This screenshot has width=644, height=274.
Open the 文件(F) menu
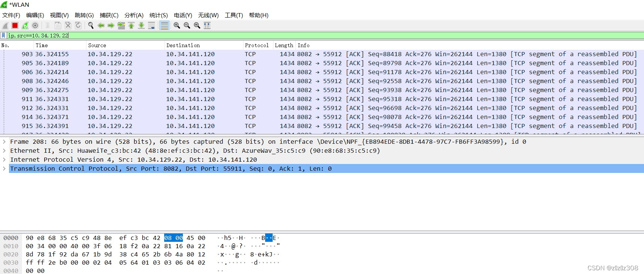coord(11,15)
